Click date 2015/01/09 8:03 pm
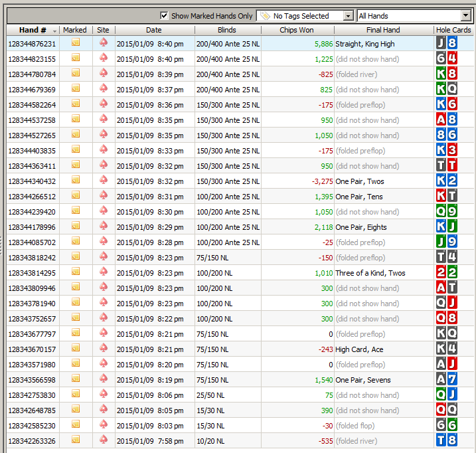The image size is (476, 453). click(x=150, y=426)
